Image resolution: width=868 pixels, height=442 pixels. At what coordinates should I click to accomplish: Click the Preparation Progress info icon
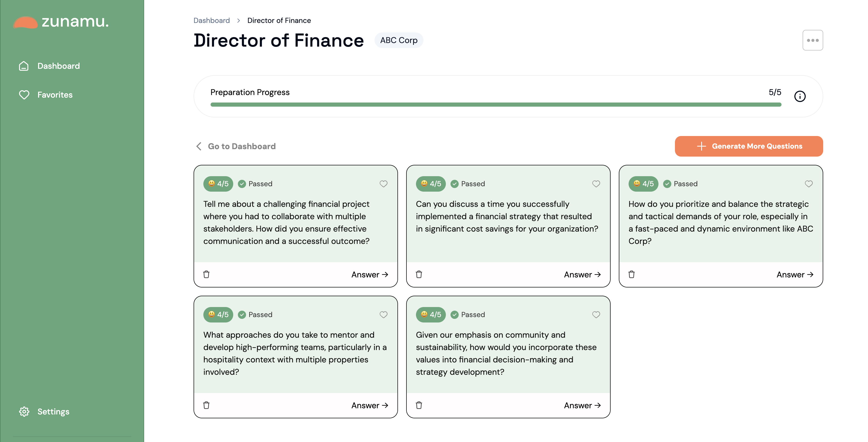pos(800,96)
